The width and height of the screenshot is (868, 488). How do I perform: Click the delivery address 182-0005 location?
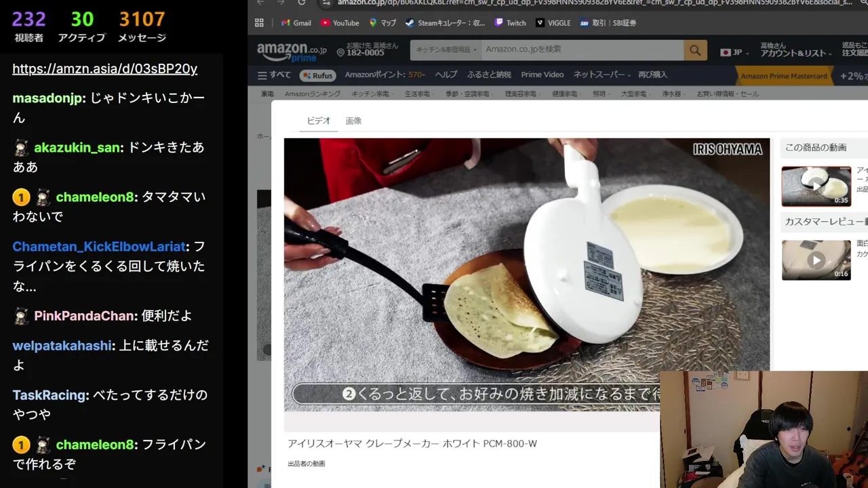(368, 49)
